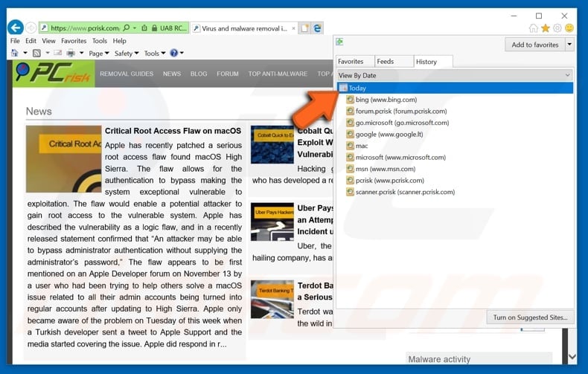Click the Terdot Banking article thumbnail
The height and width of the screenshot is (374, 588).
tap(272, 300)
